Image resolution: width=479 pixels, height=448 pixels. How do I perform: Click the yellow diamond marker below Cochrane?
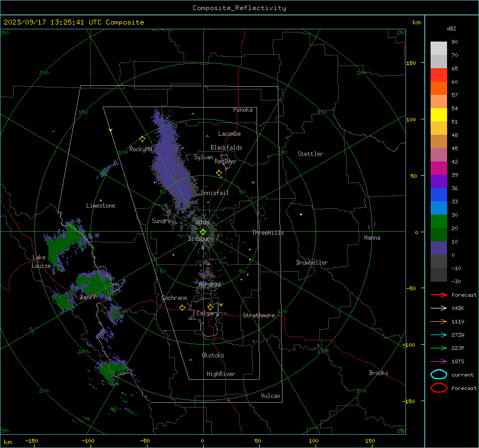click(x=182, y=307)
